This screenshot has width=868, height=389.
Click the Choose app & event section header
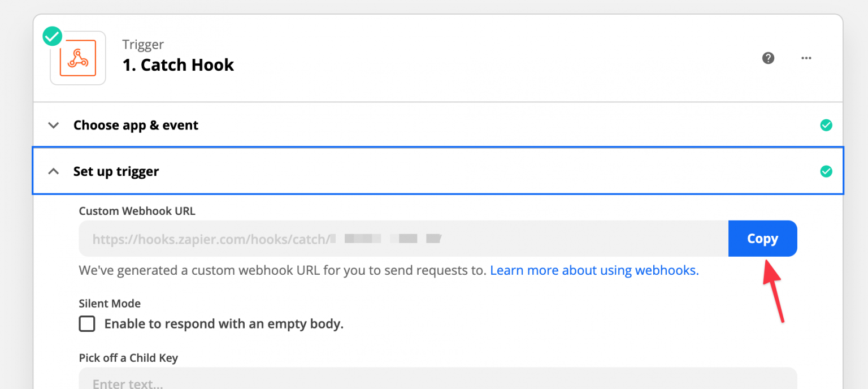[136, 125]
